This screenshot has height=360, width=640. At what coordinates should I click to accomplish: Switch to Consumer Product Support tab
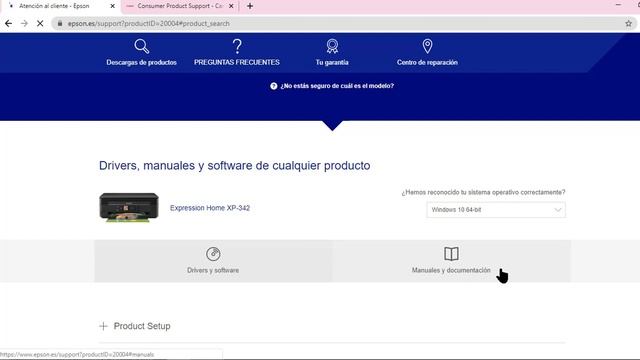[180, 6]
